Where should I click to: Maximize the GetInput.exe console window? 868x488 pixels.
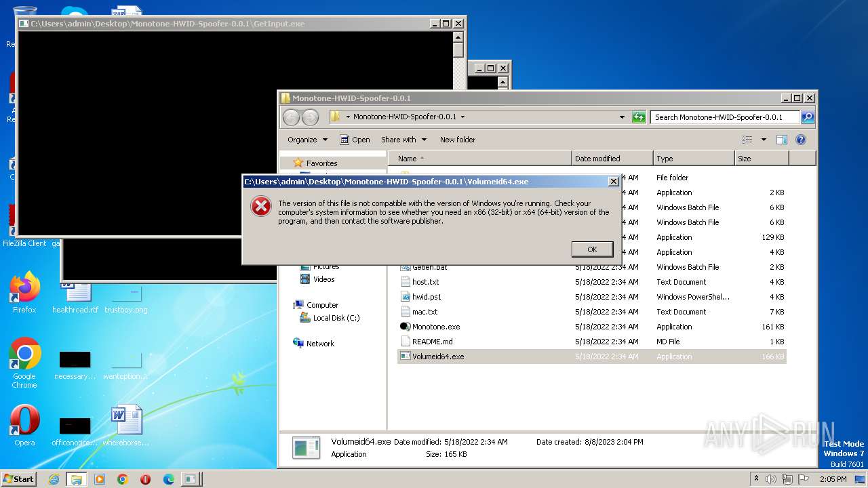(x=446, y=24)
